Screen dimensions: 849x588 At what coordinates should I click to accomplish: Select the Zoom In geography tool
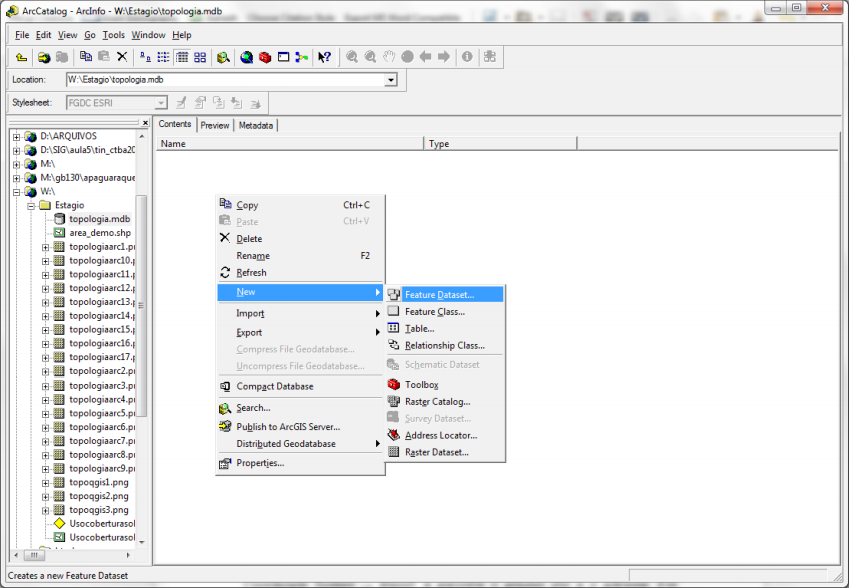click(x=352, y=57)
